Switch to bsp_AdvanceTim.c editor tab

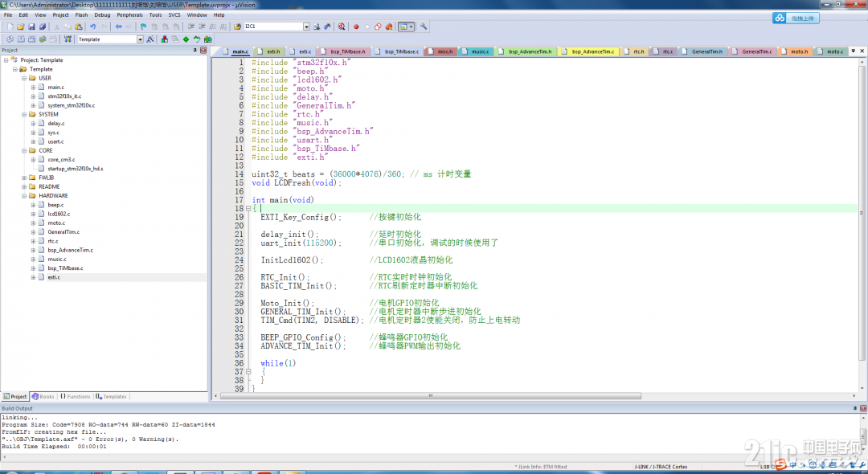(588, 51)
